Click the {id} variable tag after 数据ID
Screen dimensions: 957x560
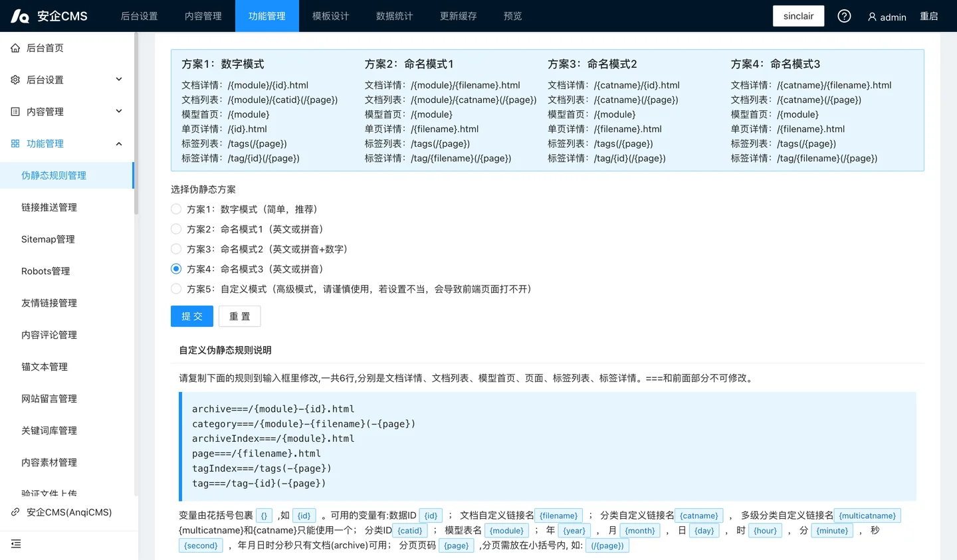[431, 515]
